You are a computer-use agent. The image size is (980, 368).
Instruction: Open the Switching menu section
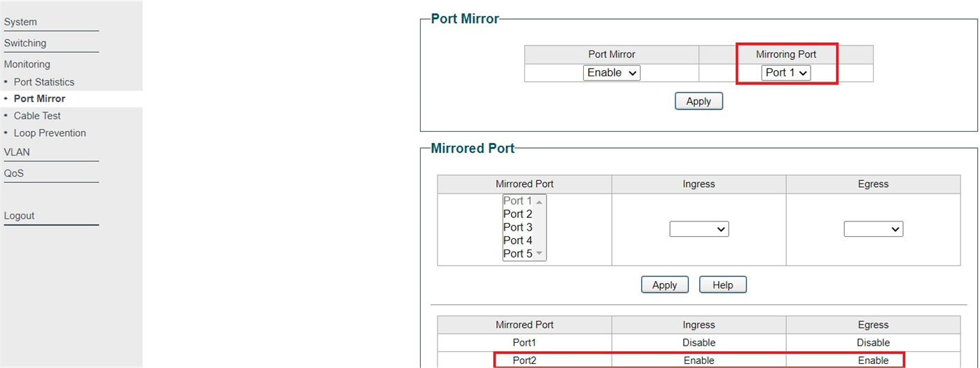coord(25,43)
